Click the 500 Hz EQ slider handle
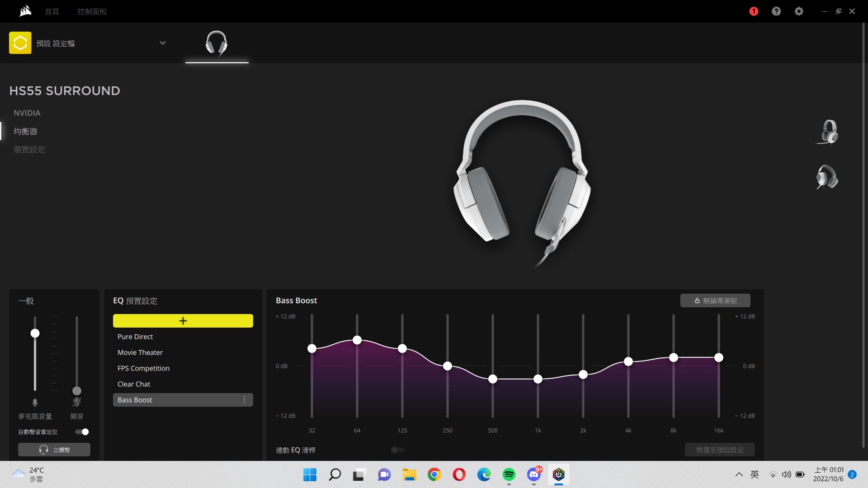This screenshot has width=868, height=488. click(493, 379)
